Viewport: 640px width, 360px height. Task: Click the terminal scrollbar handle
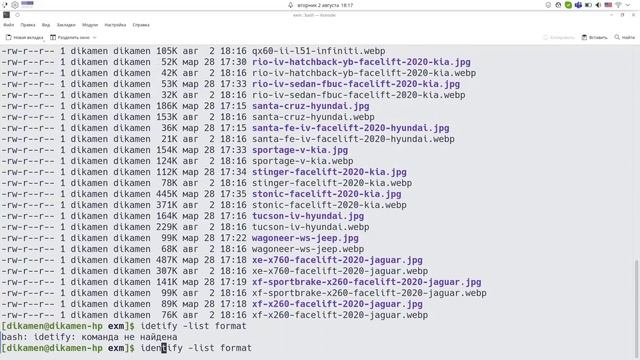(637, 308)
